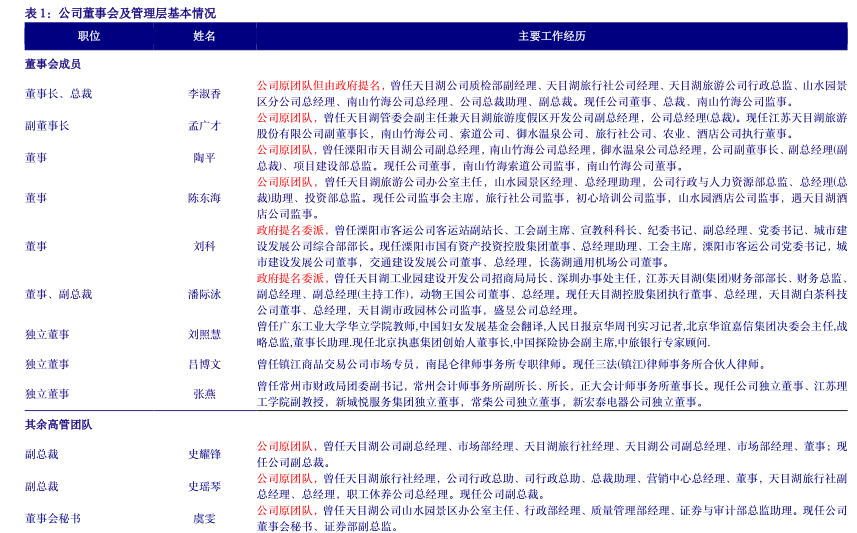Viewport: 857px width, 533px height.
Task: Click on the name 潘际泳
Action: point(205,294)
